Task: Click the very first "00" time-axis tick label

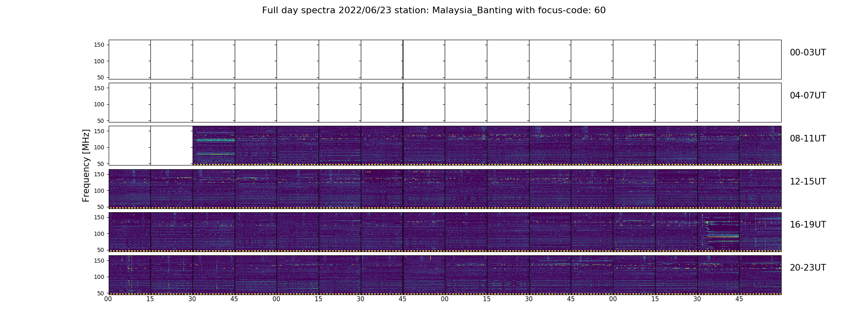Action: [108, 299]
